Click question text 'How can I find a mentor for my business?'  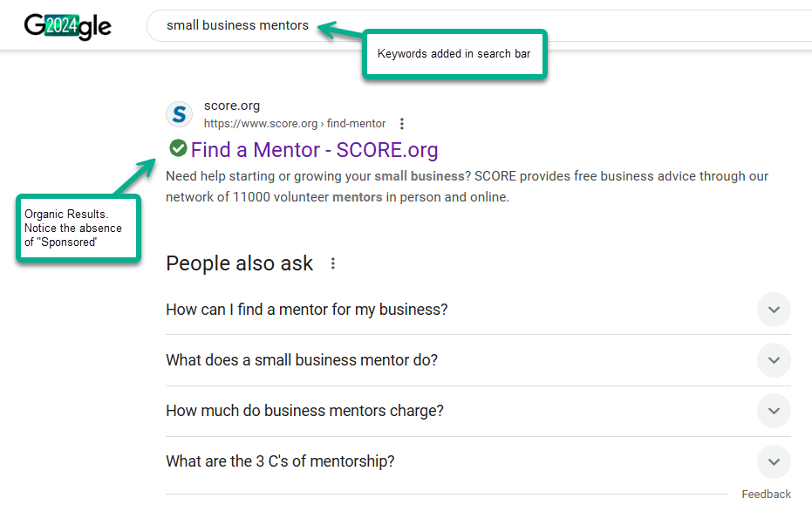(x=307, y=310)
